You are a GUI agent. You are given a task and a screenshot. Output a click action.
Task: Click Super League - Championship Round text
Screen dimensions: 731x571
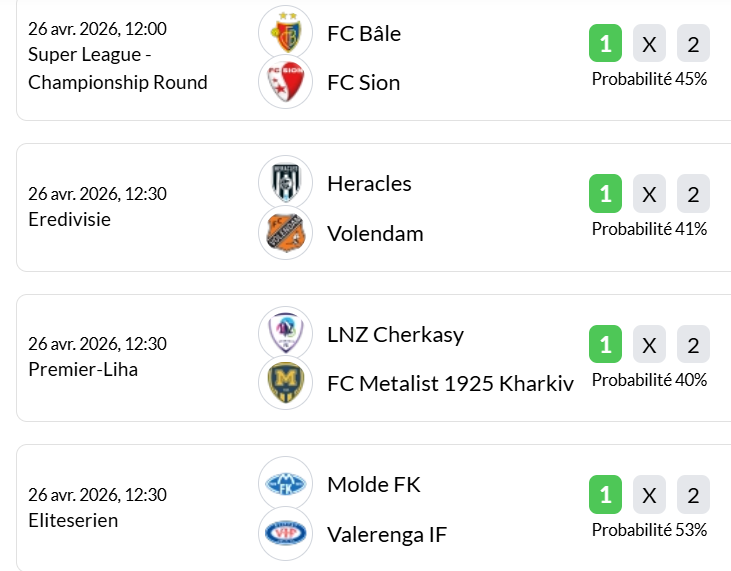tap(117, 69)
